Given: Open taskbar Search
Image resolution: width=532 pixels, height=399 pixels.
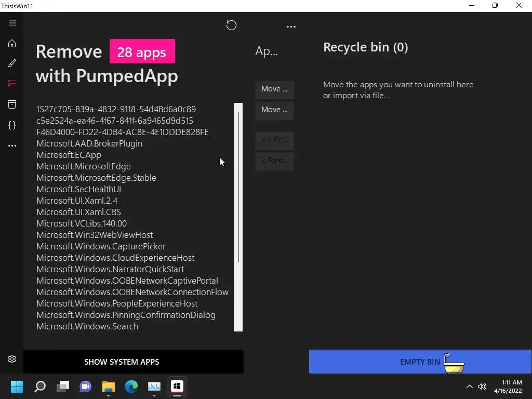Looking at the screenshot, I should [40, 387].
